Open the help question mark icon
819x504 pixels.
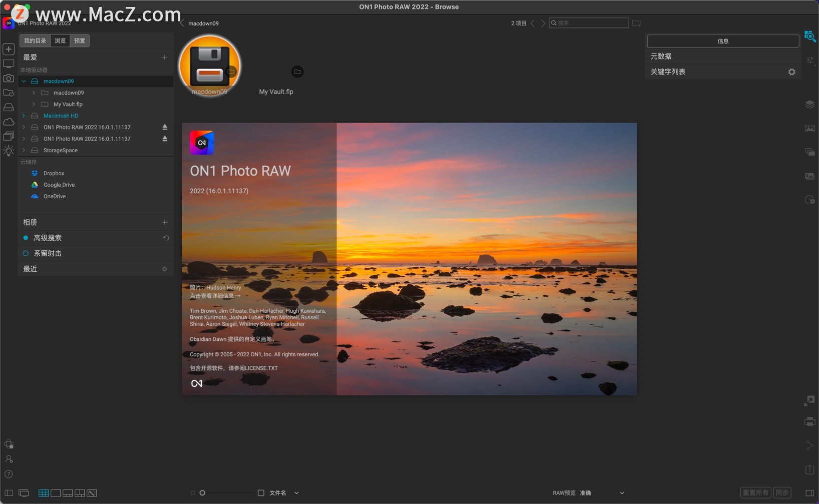pos(9,474)
